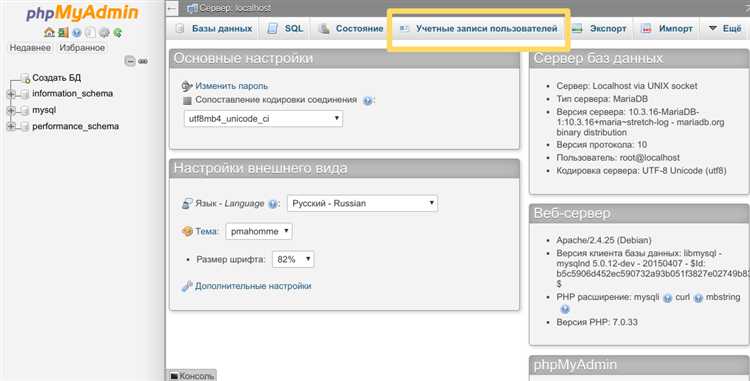750x381 pixels.
Task: Open help icon after curl extension
Action: tap(698, 298)
